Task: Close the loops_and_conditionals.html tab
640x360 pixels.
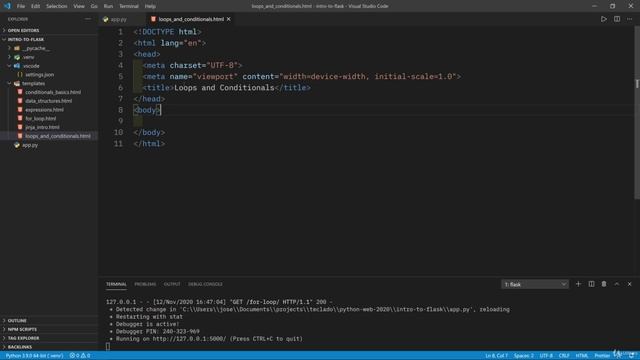Action: [229, 19]
